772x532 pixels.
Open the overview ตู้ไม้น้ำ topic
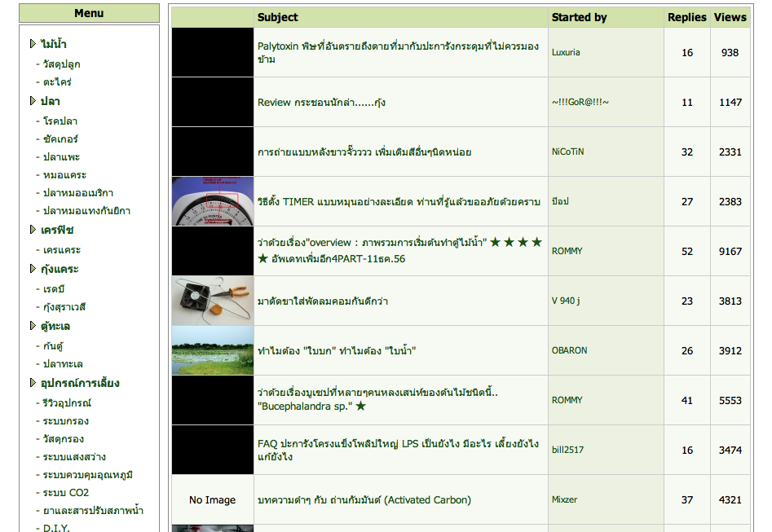click(x=399, y=250)
